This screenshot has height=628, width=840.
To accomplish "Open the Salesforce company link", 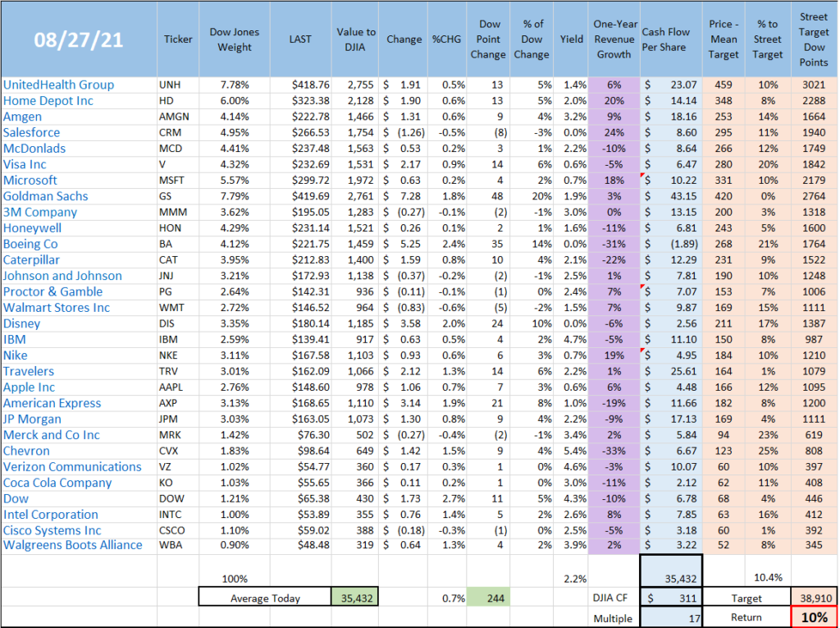I will point(32,132).
